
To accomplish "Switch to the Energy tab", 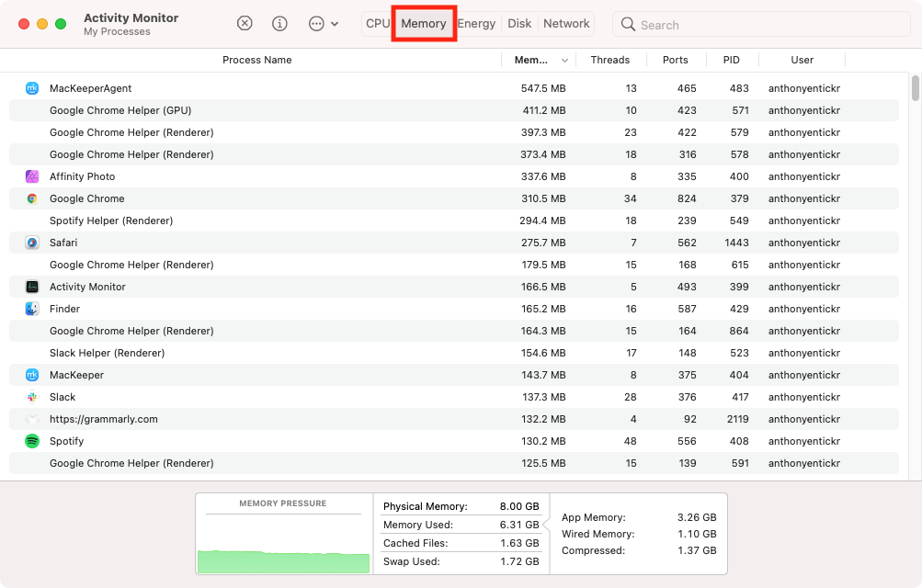I will click(x=476, y=24).
